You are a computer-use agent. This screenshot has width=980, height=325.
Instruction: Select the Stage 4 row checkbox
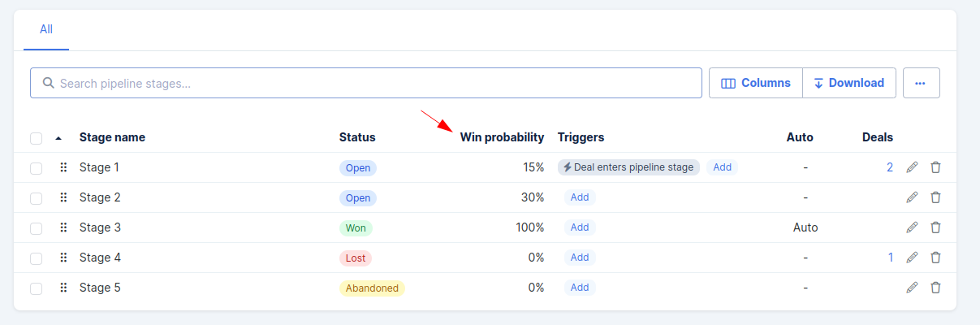[36, 258]
